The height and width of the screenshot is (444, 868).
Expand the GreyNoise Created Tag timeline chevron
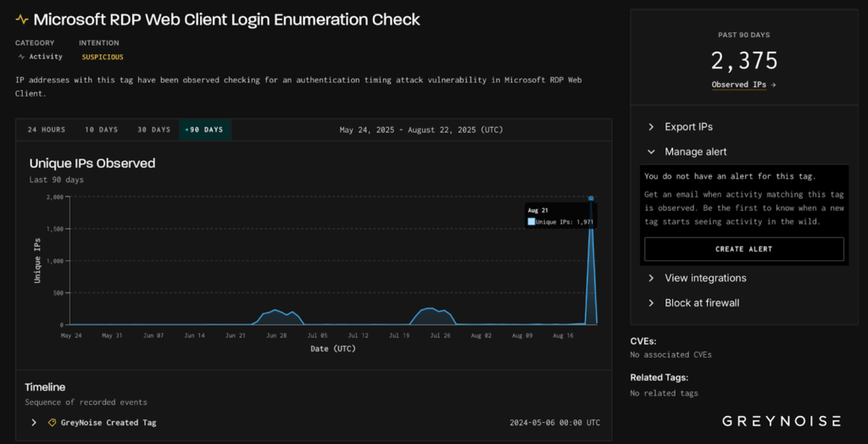tap(34, 422)
